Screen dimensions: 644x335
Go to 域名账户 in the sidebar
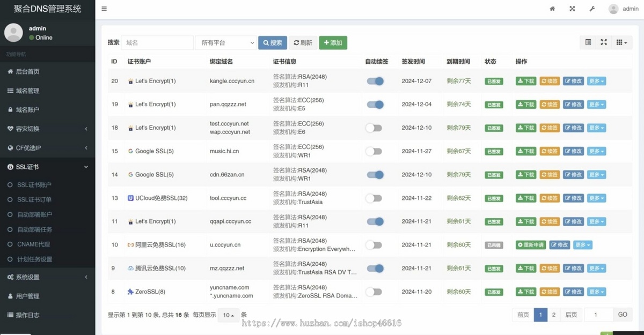click(47, 109)
